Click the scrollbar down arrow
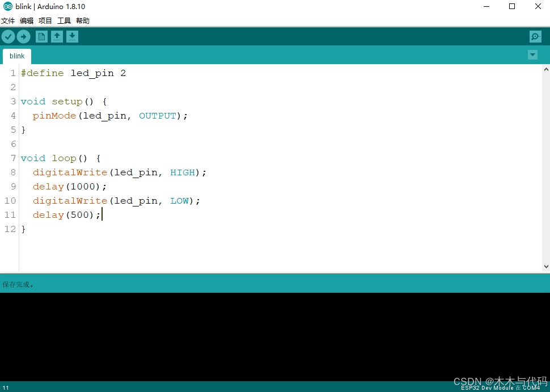Viewport: 550px width, 392px height. [x=545, y=266]
